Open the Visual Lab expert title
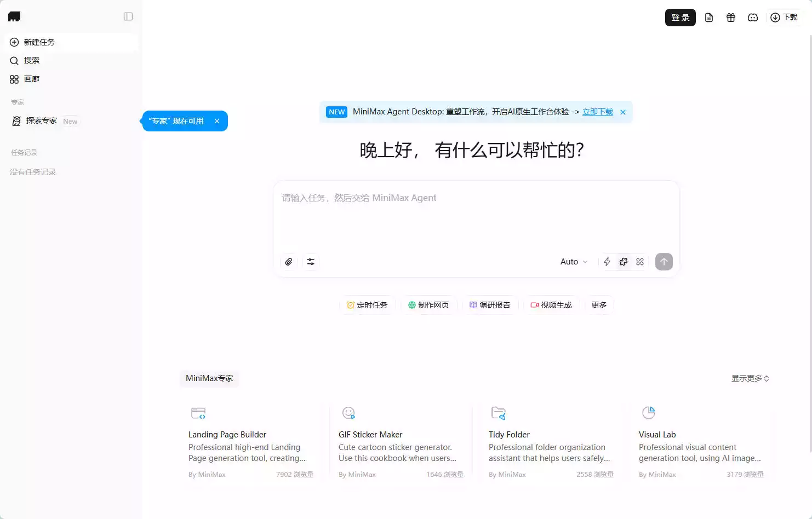 657,435
